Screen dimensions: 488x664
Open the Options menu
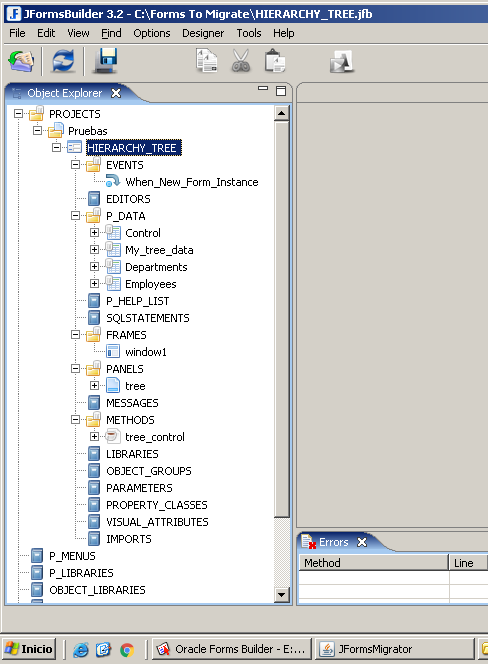(x=152, y=33)
